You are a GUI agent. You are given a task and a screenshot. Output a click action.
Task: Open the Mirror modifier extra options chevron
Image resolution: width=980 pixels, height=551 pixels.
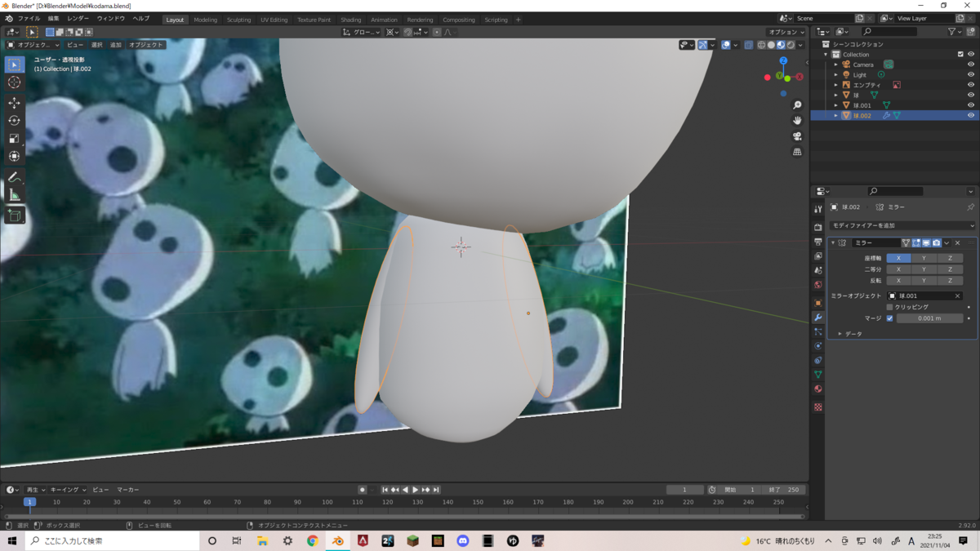pyautogui.click(x=947, y=243)
